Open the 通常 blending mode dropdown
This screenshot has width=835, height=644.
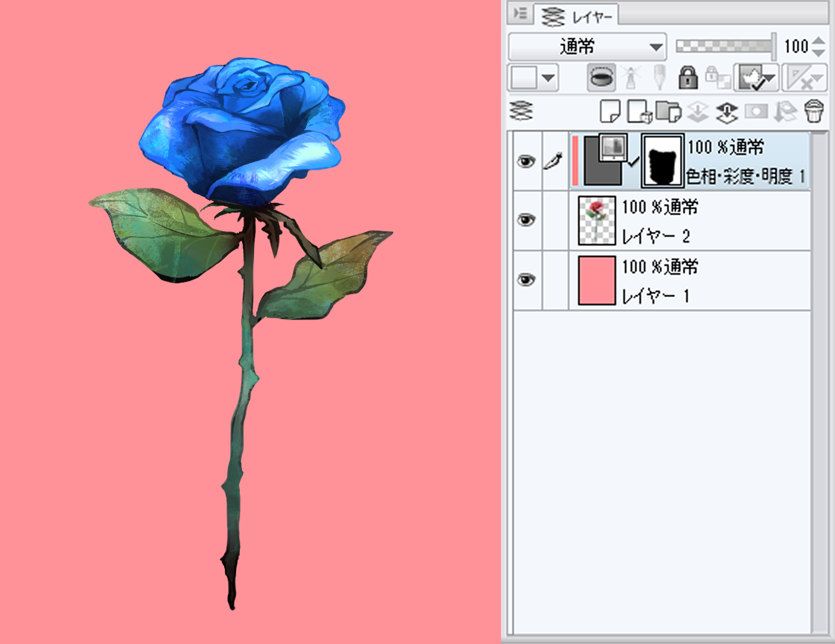(587, 47)
